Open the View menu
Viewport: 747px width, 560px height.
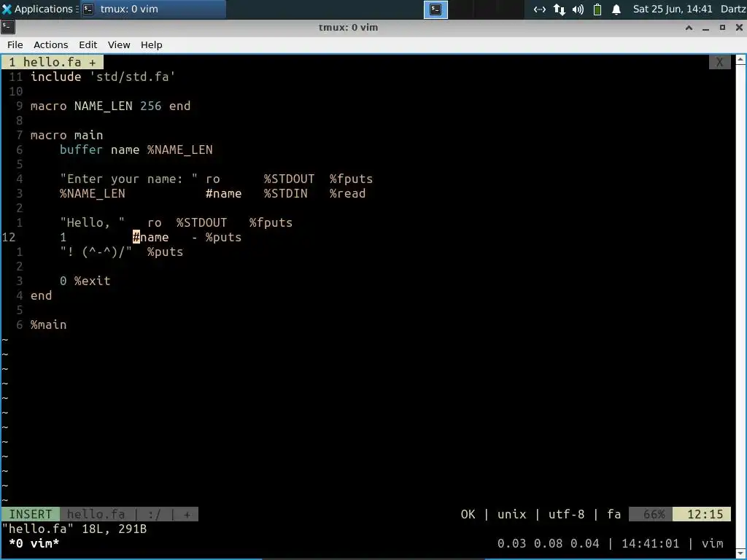pos(119,44)
